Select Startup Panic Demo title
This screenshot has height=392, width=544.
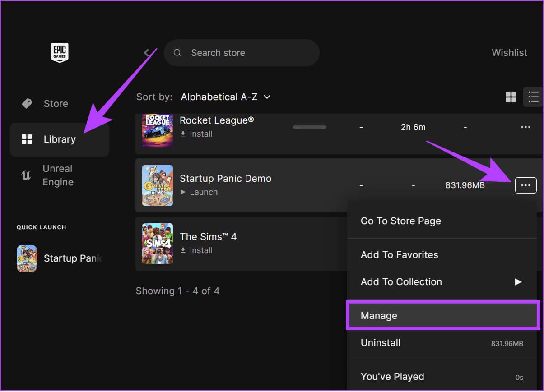point(225,179)
